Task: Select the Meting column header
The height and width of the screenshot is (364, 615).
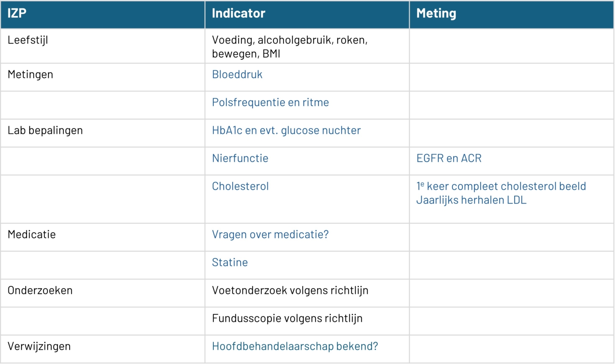Action: click(x=436, y=14)
